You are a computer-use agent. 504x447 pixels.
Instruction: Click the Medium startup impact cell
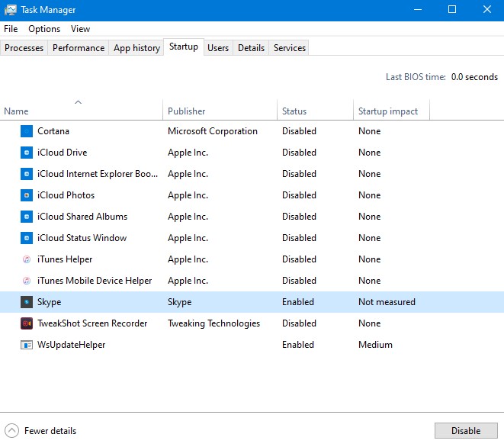tap(375, 345)
